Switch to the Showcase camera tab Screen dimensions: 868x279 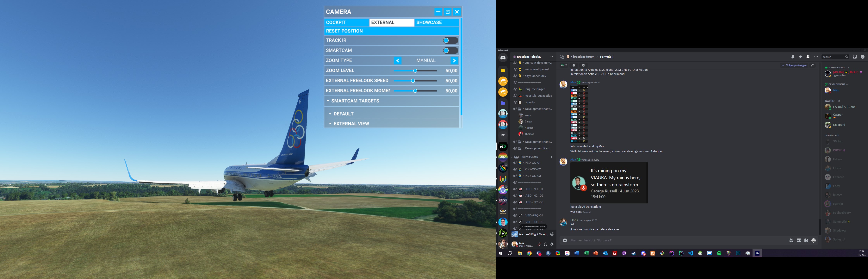436,23
